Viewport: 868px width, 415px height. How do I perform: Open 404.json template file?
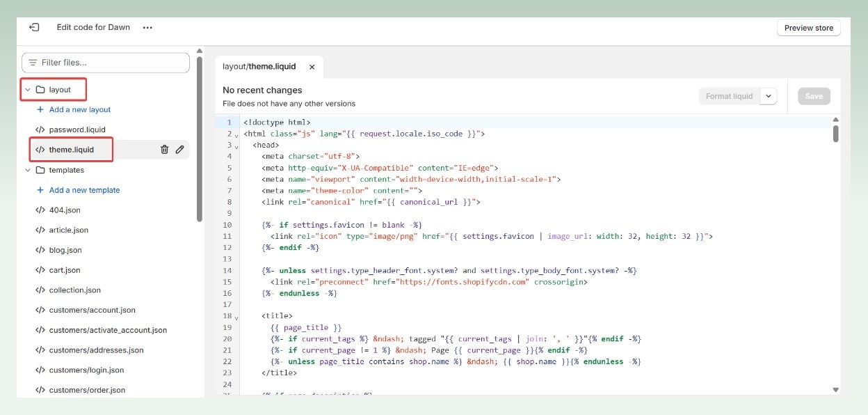(65, 210)
